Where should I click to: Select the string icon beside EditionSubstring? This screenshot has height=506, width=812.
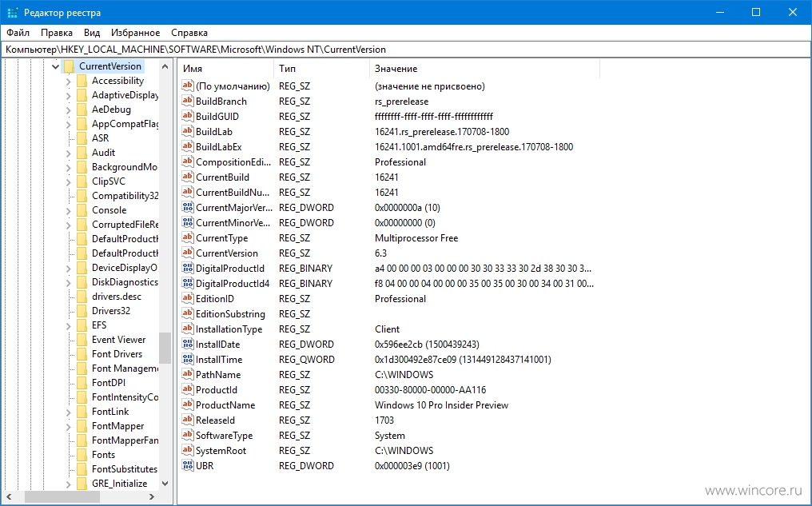[188, 314]
